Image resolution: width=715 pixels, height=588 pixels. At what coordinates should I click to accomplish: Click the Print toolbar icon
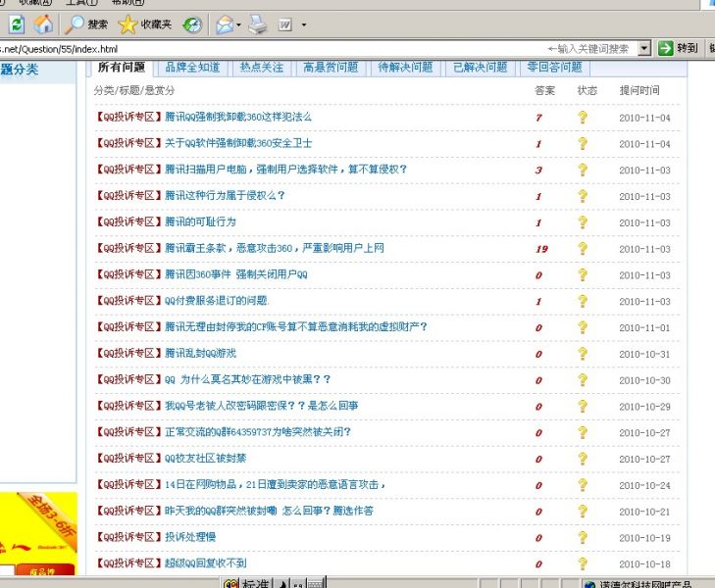point(258,24)
